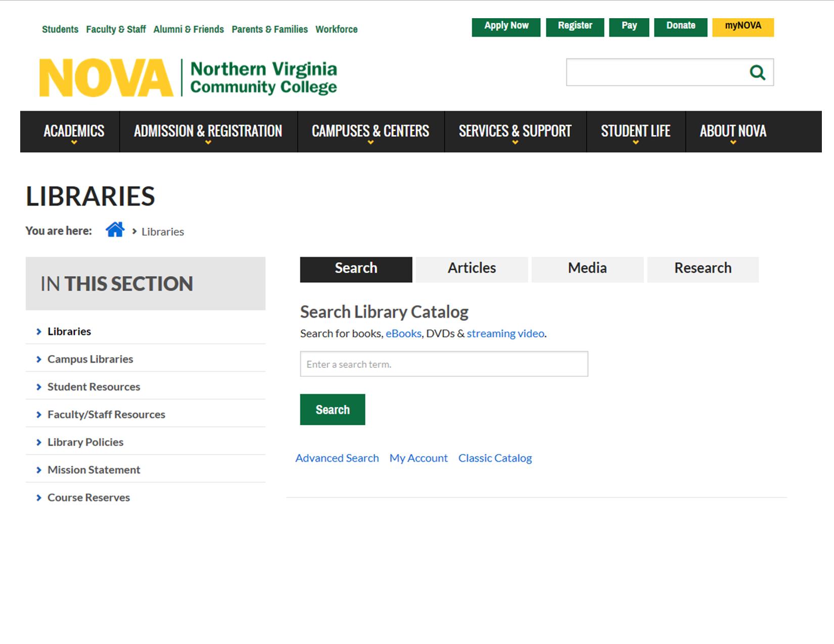Open Libraries in the section sidebar

tap(69, 331)
